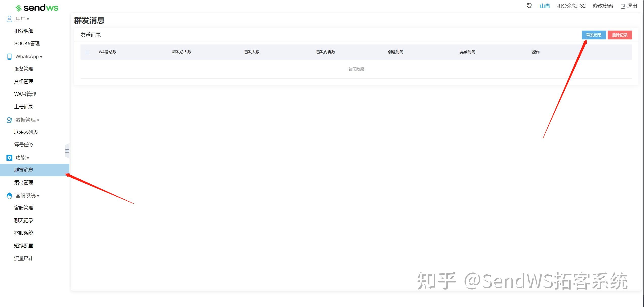The image size is (644, 307).
Task: Click 修改密码 link in header
Action: [603, 6]
